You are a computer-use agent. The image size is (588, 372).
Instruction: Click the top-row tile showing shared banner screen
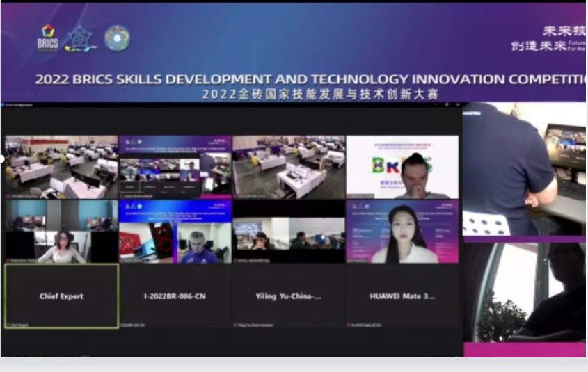pos(175,167)
